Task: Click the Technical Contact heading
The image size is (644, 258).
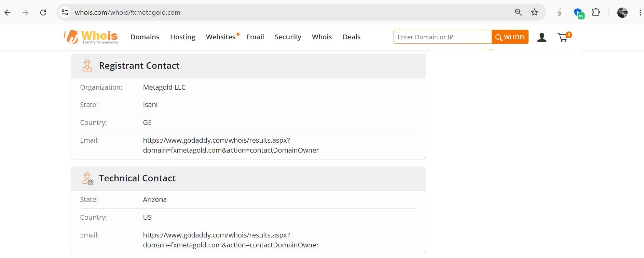Action: (137, 178)
